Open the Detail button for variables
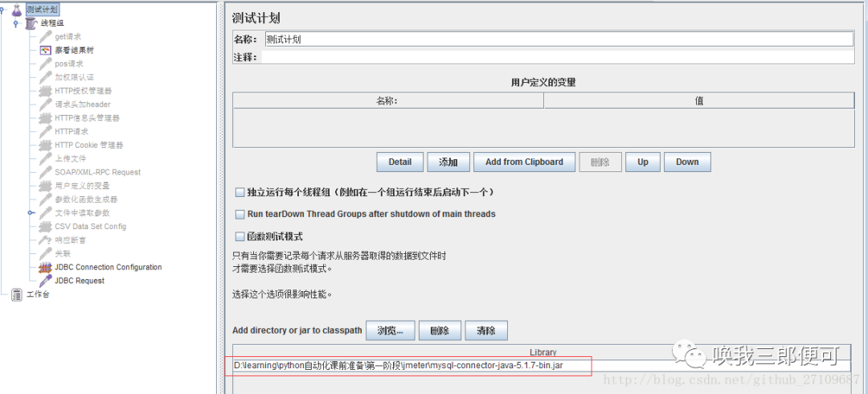Screen dimensions: 868x394 399,162
